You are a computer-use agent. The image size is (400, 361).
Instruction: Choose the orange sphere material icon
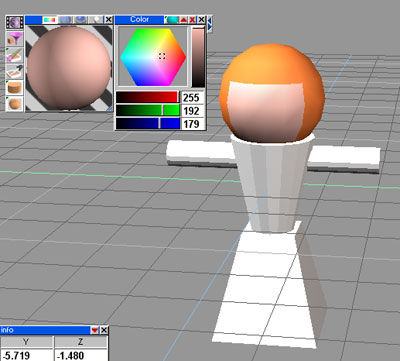[15, 103]
